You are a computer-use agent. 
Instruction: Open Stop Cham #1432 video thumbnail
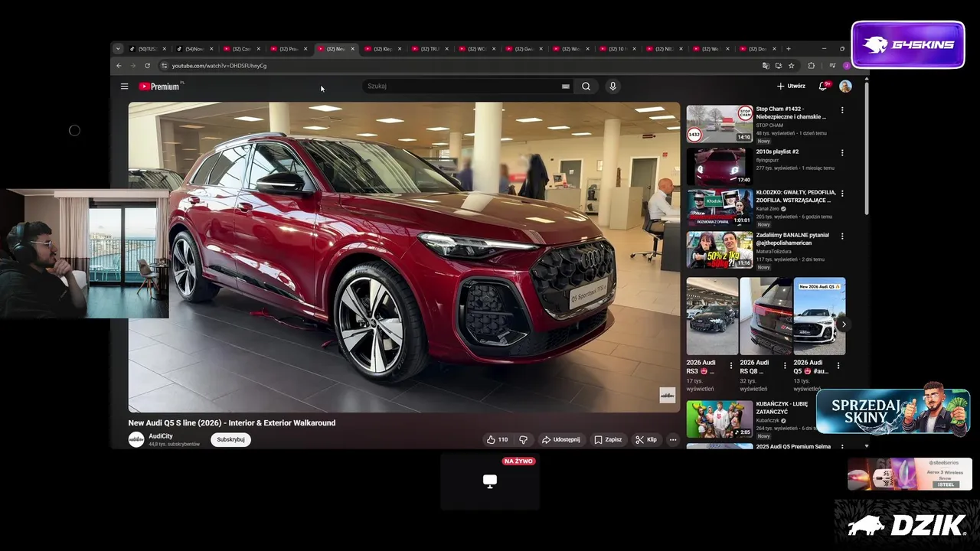(720, 124)
